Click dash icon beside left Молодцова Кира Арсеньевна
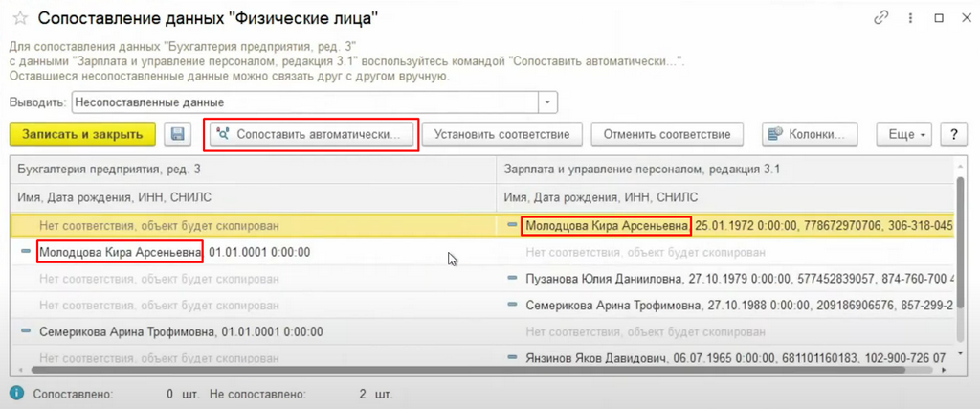Image resolution: width=980 pixels, height=409 pixels. click(x=26, y=251)
